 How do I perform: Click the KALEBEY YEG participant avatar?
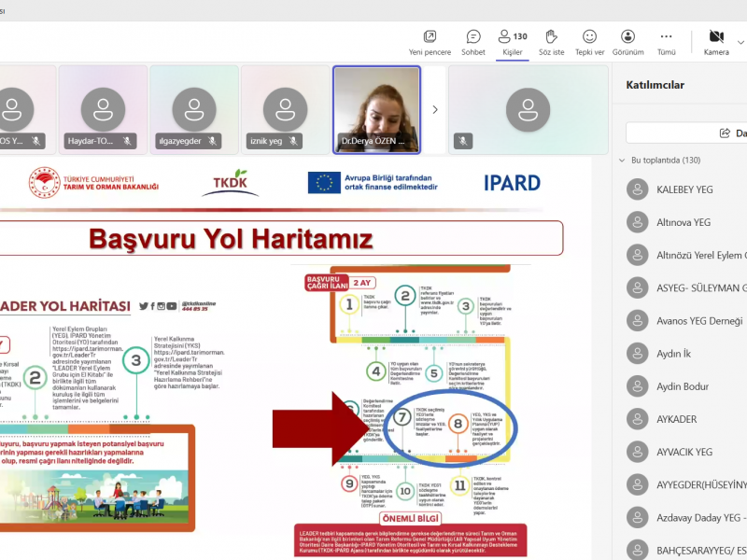click(x=637, y=189)
